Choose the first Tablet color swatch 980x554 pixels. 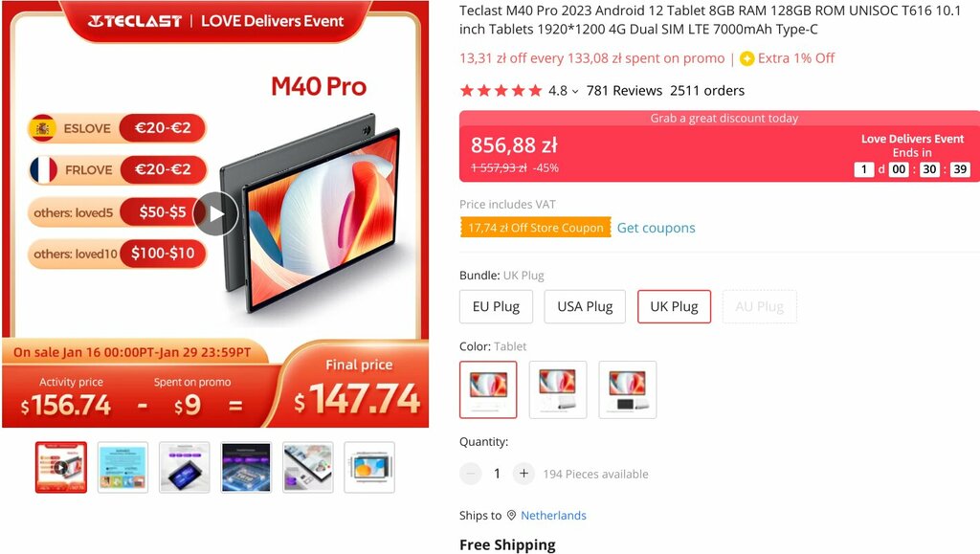pos(488,389)
